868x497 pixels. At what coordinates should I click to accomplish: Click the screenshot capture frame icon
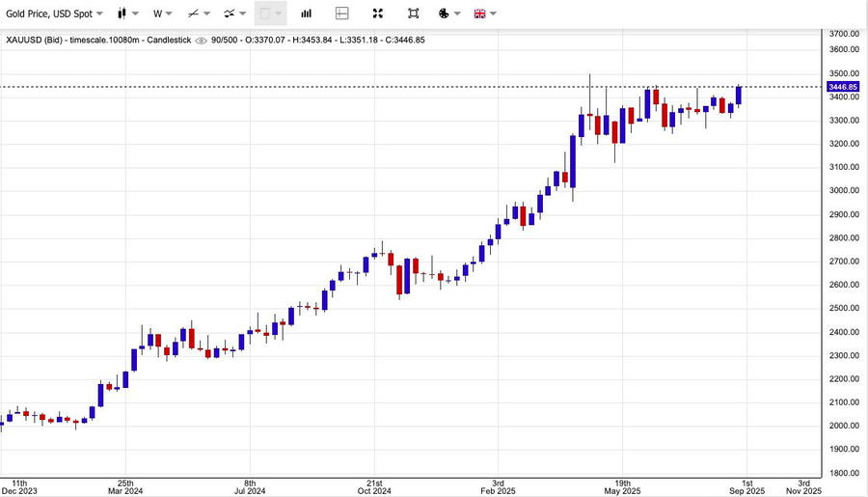tap(413, 14)
